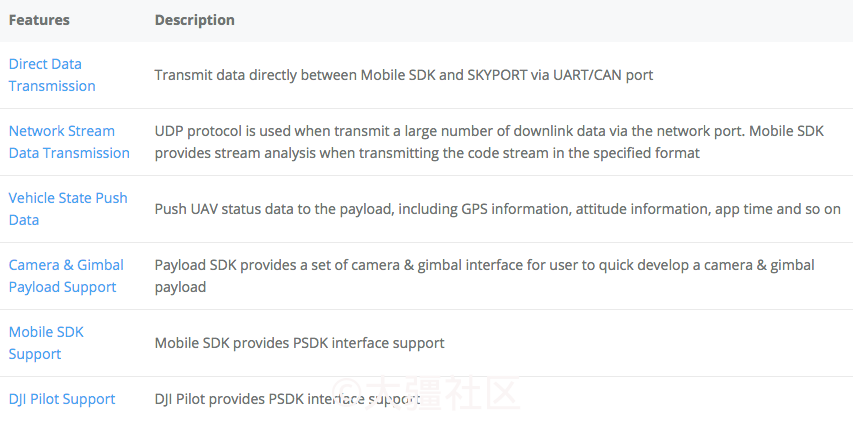Open the DJI Pilot Support link
853x421 pixels.
(x=62, y=399)
